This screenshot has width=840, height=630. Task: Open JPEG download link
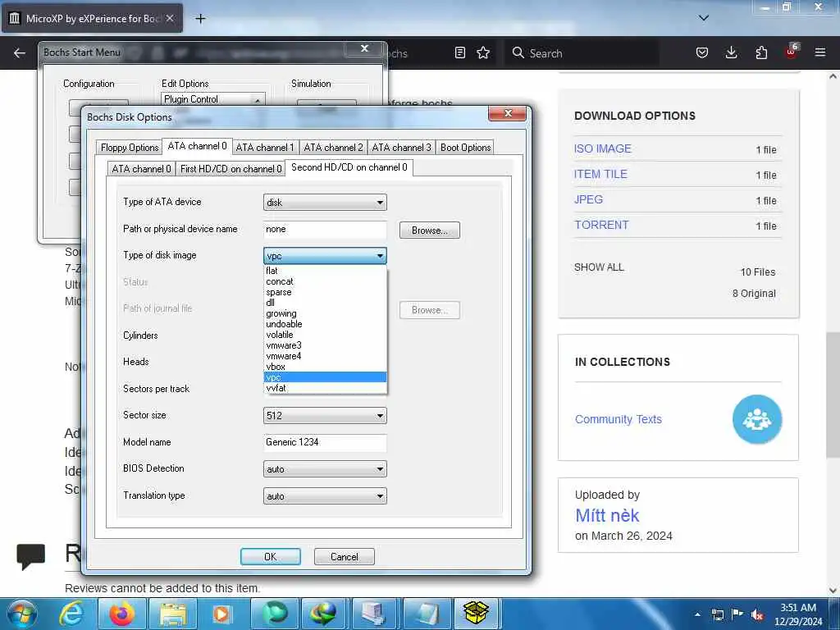(x=588, y=200)
